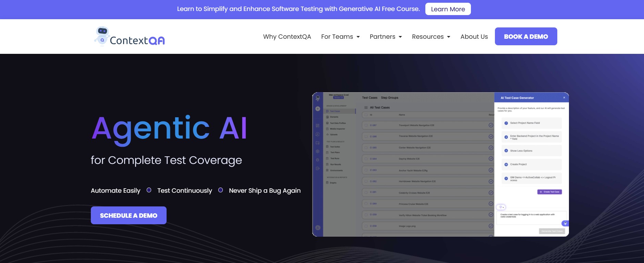Tick the checkbox for row C-263
Viewport: 644px width, 263px height.
[366, 170]
